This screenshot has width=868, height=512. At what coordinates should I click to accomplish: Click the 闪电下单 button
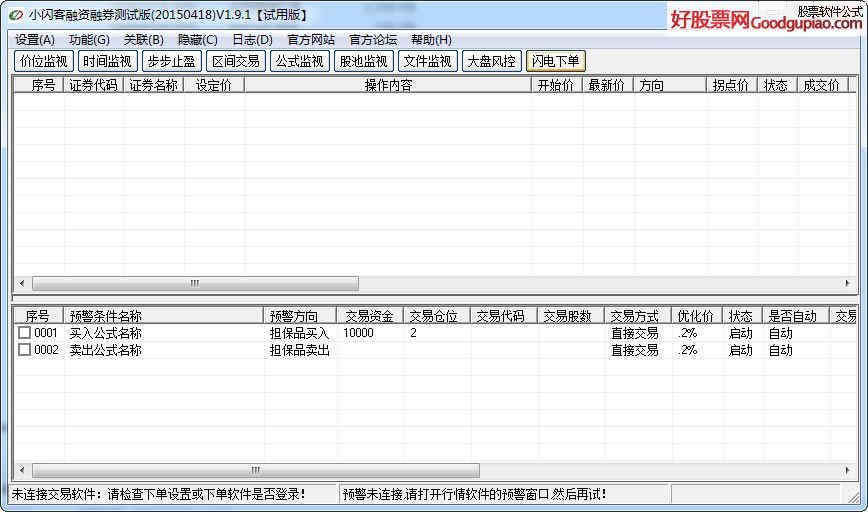556,61
